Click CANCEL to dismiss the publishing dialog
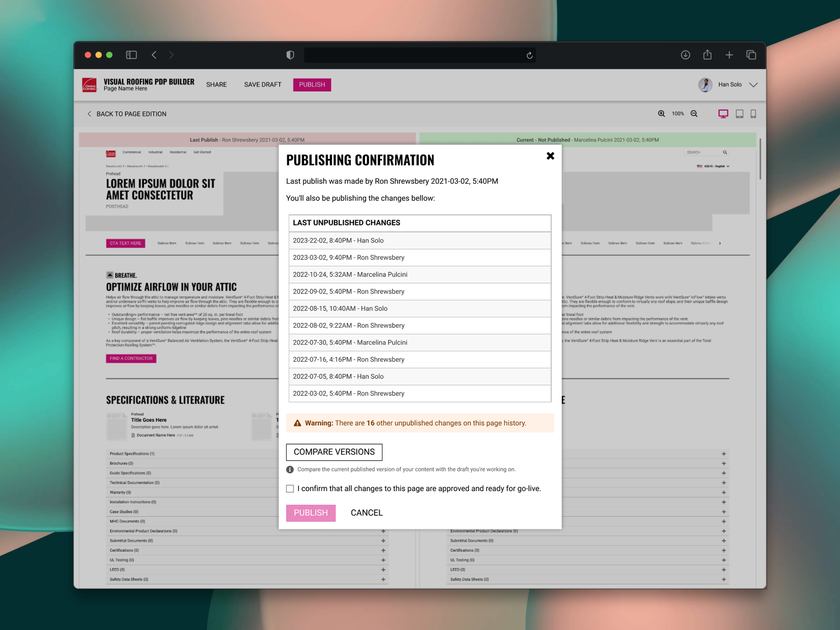840x630 pixels. [x=367, y=513]
